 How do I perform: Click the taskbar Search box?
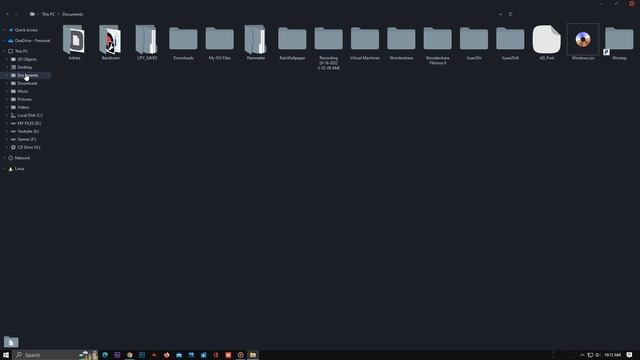[x=55, y=355]
